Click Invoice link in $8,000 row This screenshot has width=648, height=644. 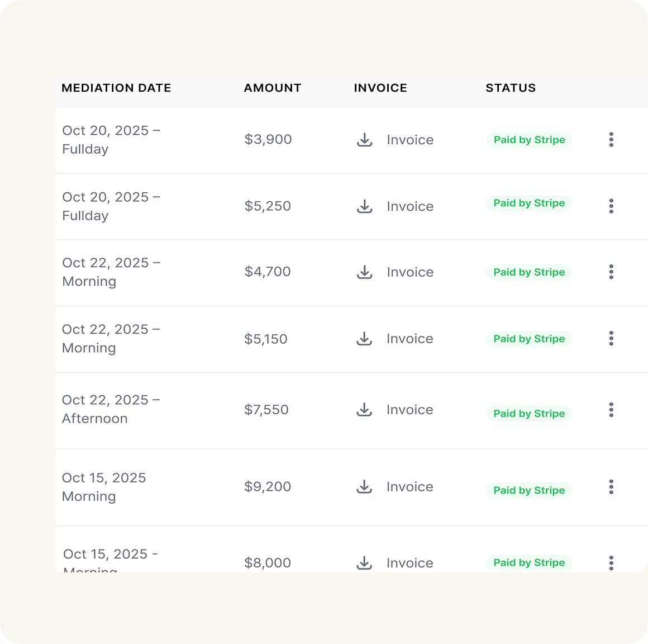tap(409, 563)
